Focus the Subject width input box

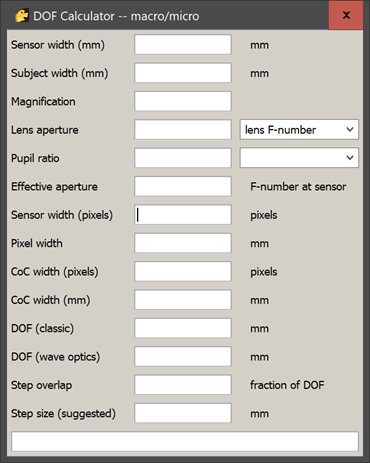[x=183, y=73]
